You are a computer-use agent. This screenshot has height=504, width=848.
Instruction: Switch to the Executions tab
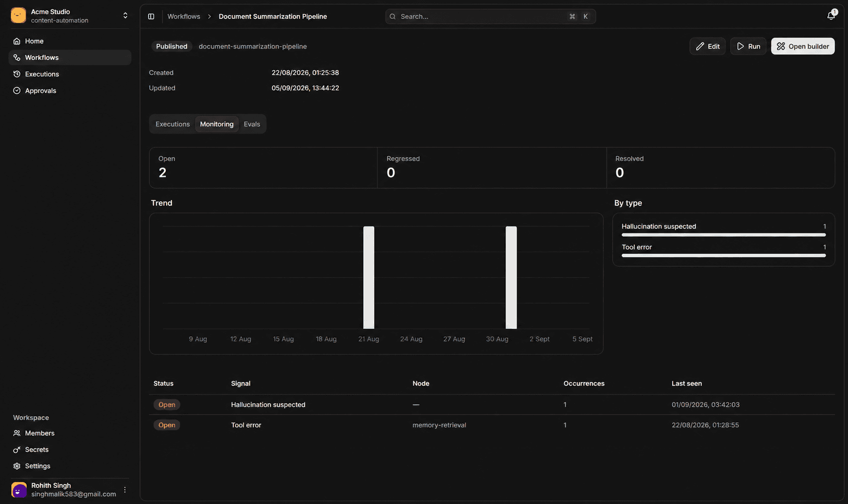pyautogui.click(x=173, y=124)
